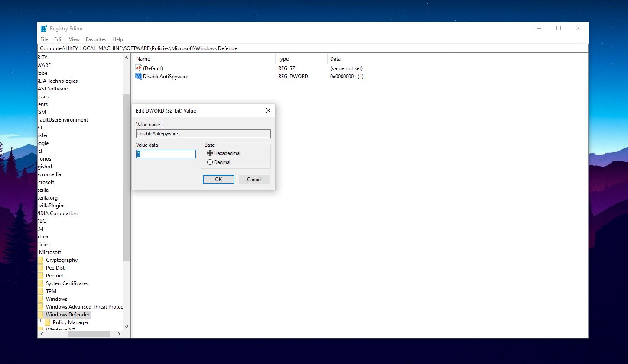The width and height of the screenshot is (628, 364).
Task: Click the '(Default)' value name
Action: pos(153,68)
